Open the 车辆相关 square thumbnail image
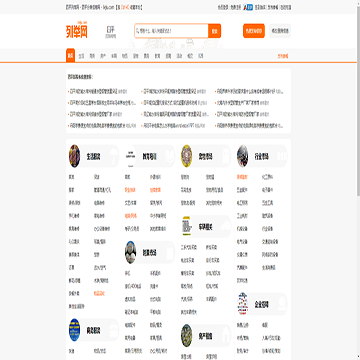360x360 pixels. tap(186, 226)
